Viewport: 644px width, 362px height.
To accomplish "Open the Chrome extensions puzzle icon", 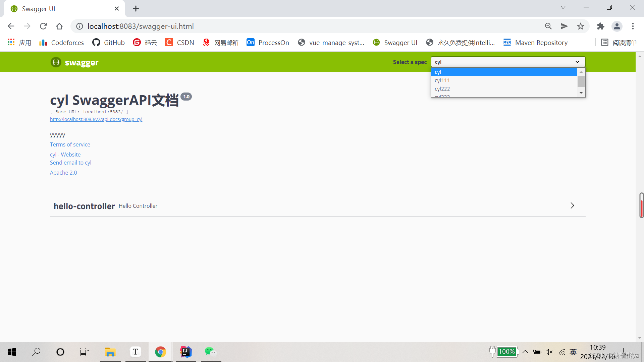I will 600,26.
